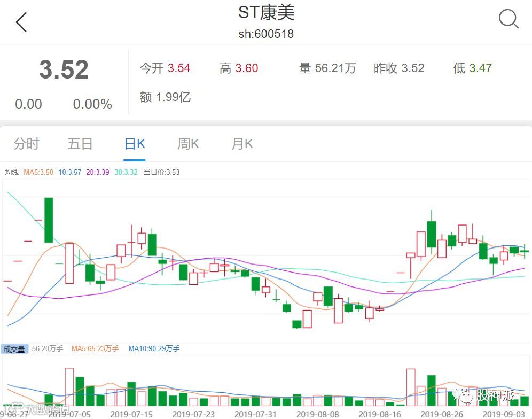Click the 当日价:3.53 label
Viewport: 532px width, 419px height.
tap(161, 172)
